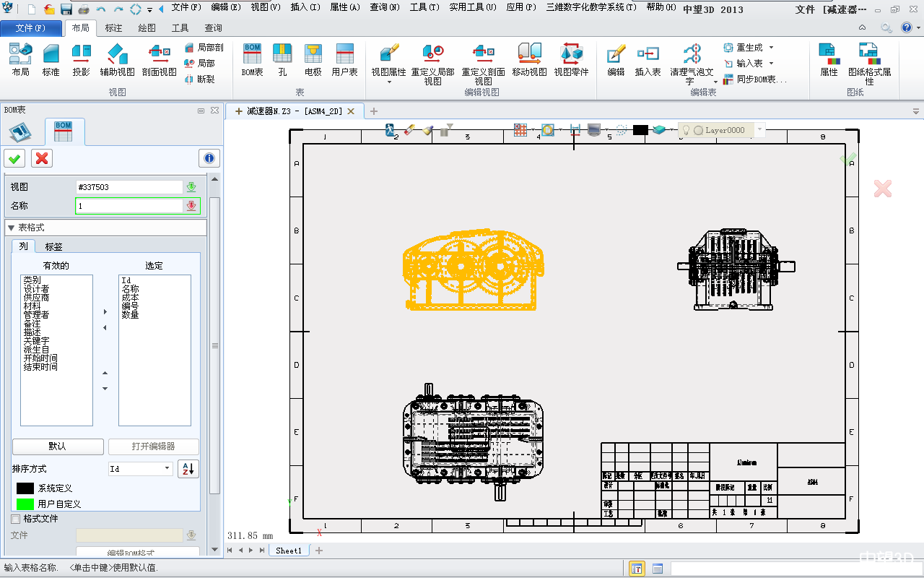
Task: Click the BOM表 icon in ribbon
Action: coord(252,59)
